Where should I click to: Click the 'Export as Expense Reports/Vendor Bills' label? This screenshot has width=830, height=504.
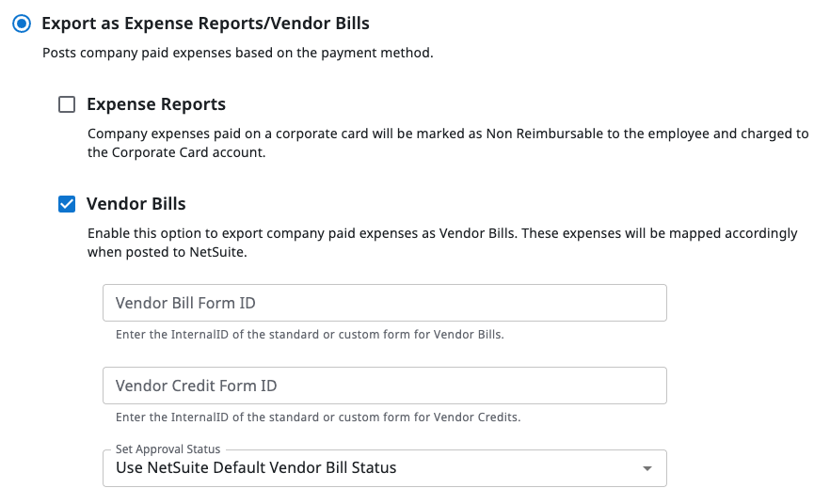205,24
